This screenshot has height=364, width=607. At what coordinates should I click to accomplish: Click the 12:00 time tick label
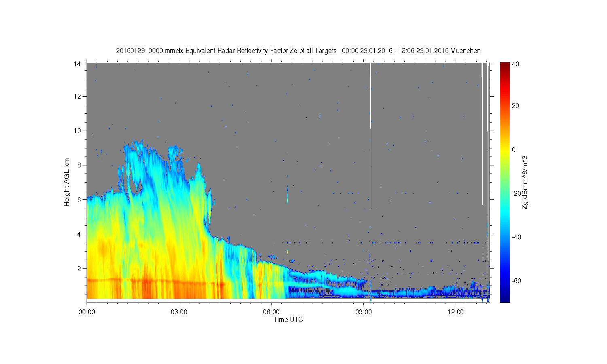tap(456, 312)
